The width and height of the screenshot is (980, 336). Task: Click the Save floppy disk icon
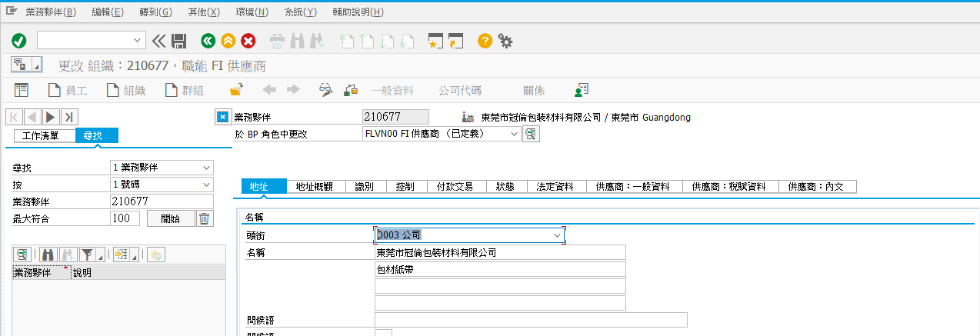[x=179, y=41]
